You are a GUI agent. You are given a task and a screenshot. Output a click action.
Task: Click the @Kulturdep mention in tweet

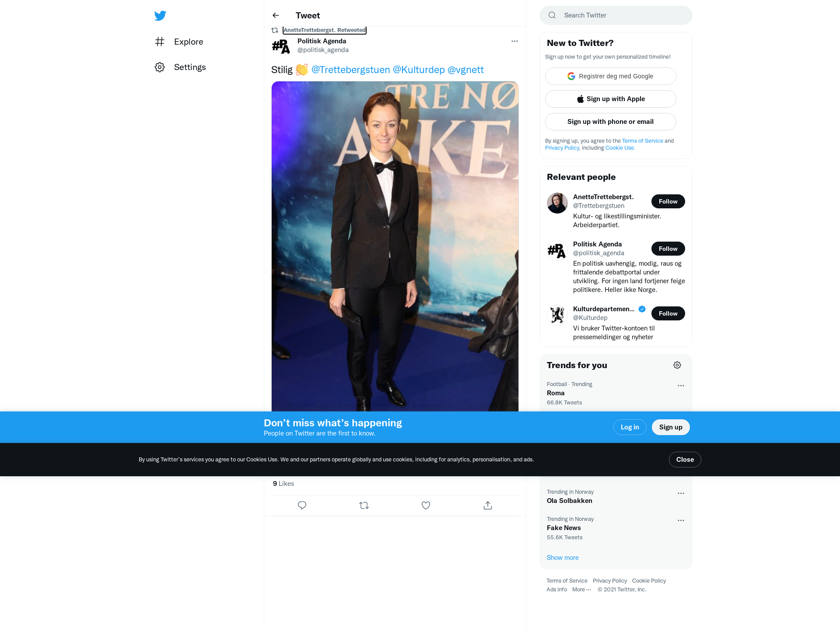[x=419, y=70]
